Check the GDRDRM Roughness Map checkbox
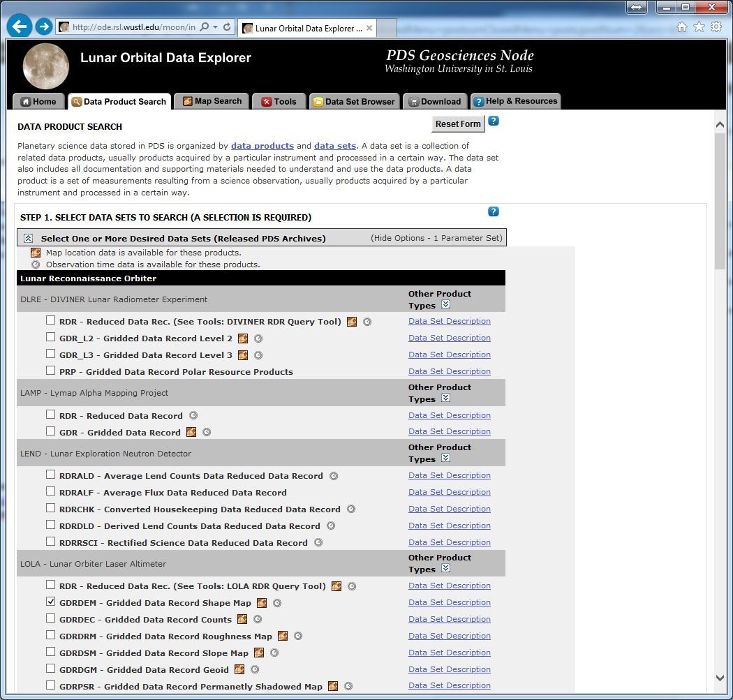 point(50,634)
